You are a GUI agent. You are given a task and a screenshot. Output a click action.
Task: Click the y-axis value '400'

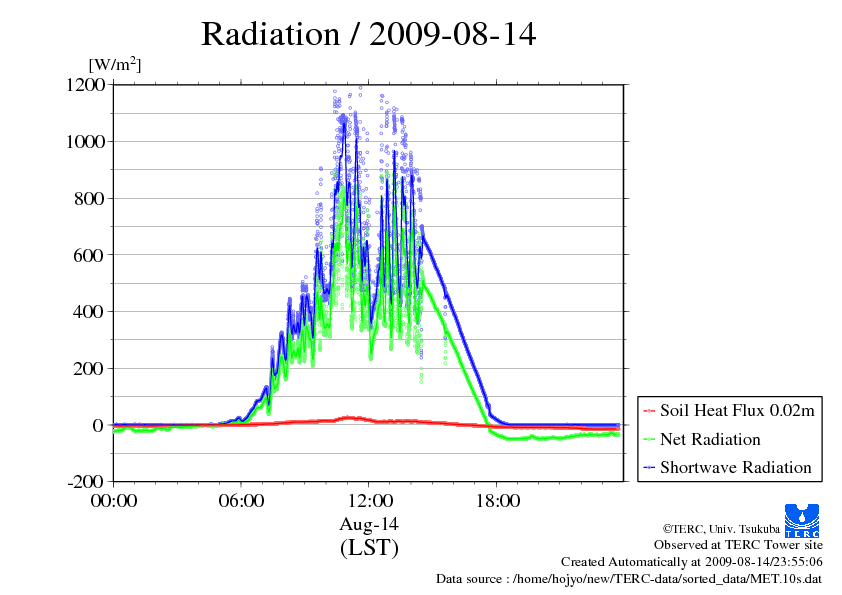pyautogui.click(x=89, y=312)
